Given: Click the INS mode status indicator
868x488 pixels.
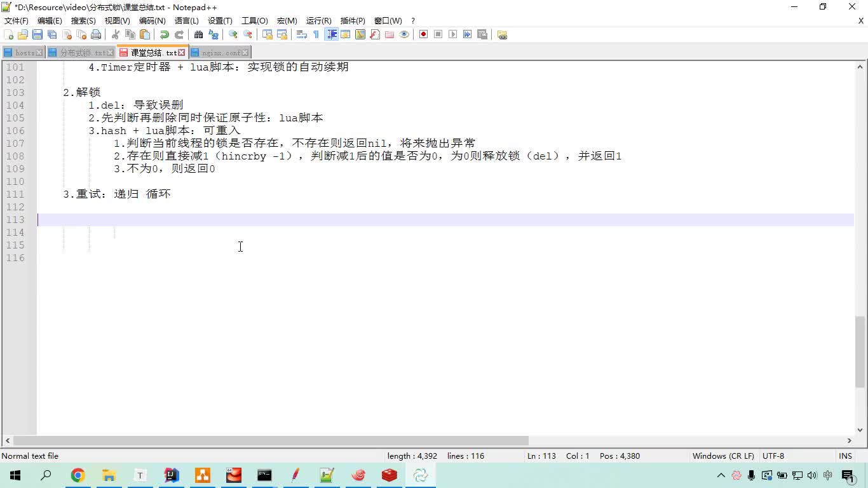Looking at the screenshot, I should pyautogui.click(x=845, y=456).
